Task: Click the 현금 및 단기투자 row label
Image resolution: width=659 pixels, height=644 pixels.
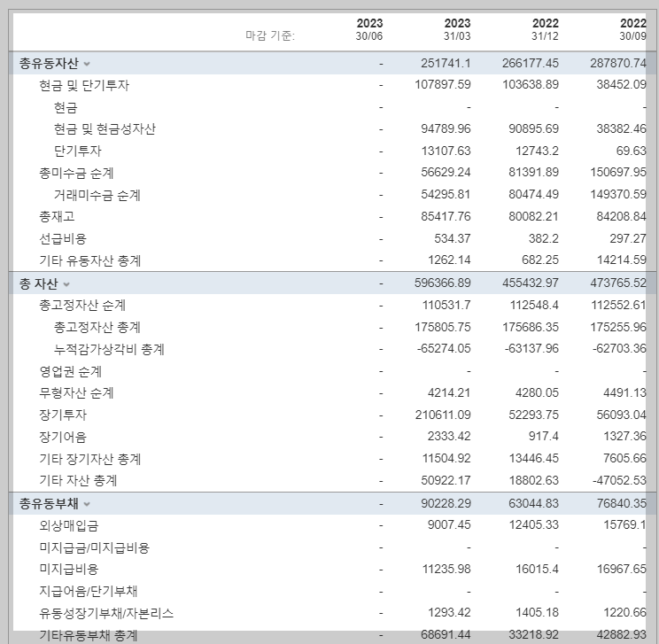Action: click(84, 85)
